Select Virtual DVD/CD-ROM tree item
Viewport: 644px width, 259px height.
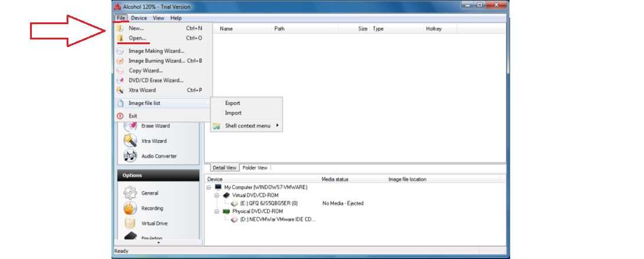tap(255, 195)
